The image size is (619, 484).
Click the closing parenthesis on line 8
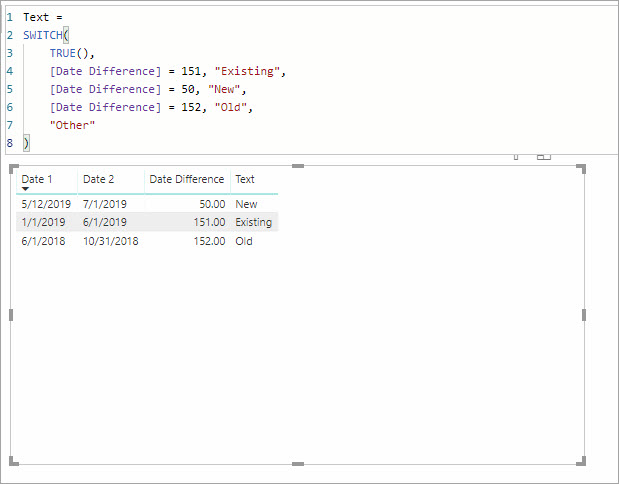26,143
